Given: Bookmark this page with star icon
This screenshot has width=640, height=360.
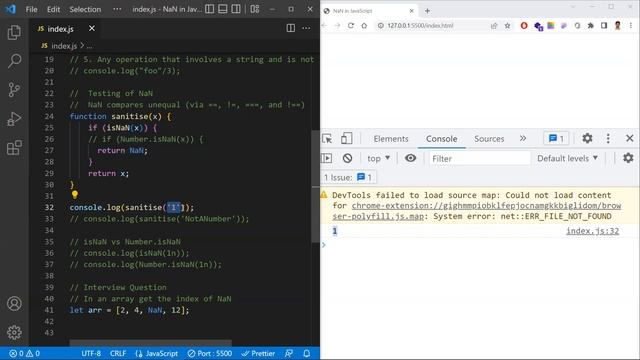Looking at the screenshot, I should point(507,26).
